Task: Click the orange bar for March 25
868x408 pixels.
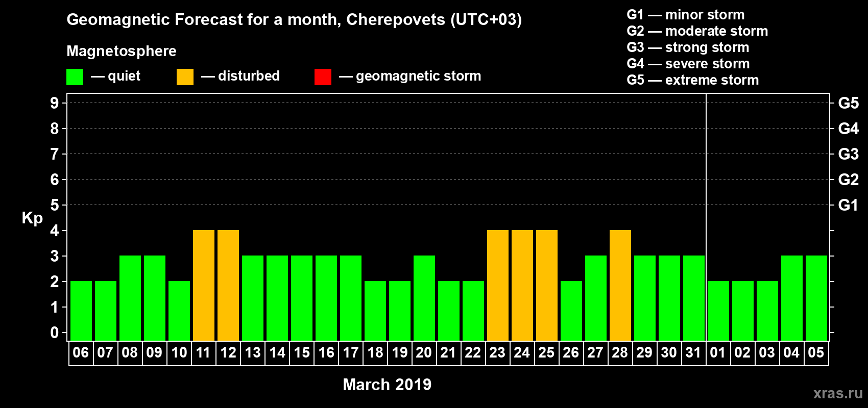Action: tap(547, 285)
